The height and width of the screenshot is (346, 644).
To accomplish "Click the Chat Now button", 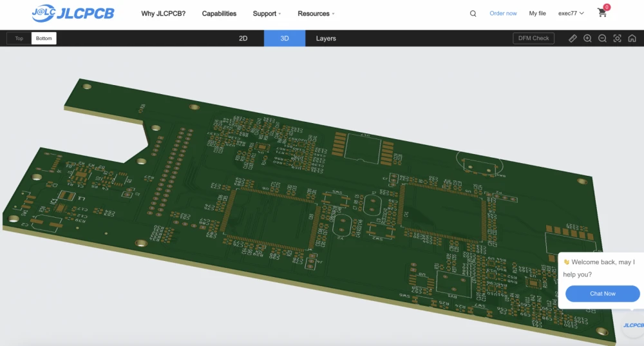I will pos(603,294).
